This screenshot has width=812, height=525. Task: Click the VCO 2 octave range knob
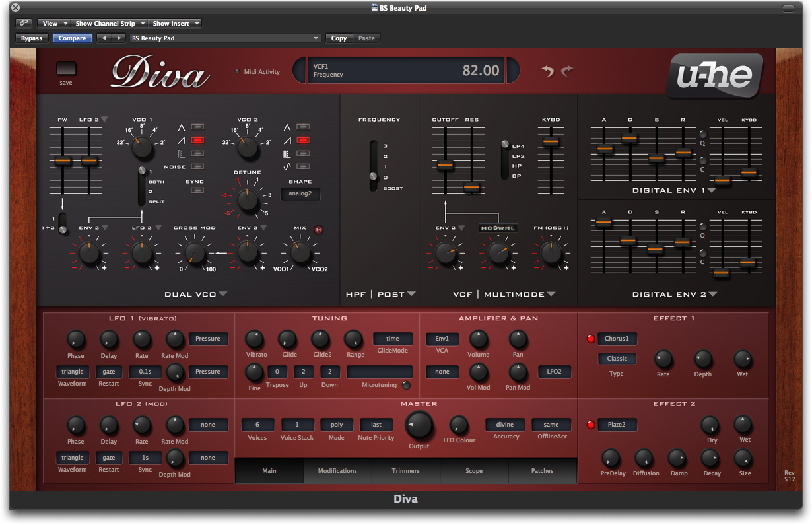coord(248,146)
